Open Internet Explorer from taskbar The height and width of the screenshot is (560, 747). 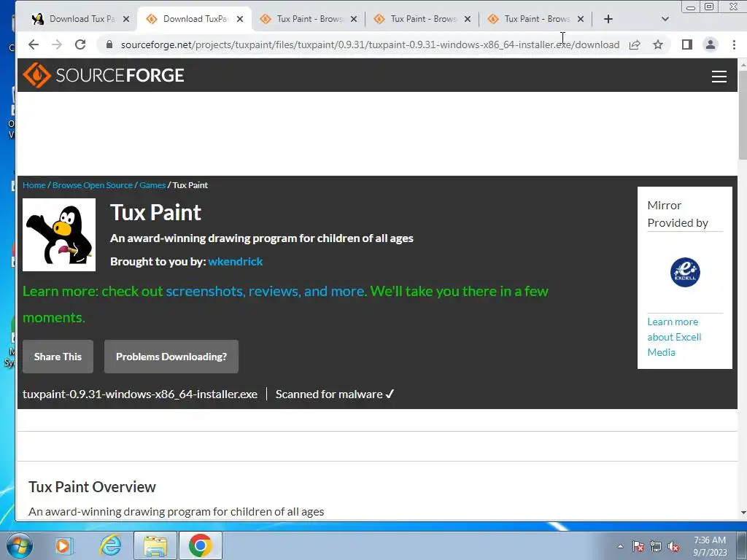111,545
